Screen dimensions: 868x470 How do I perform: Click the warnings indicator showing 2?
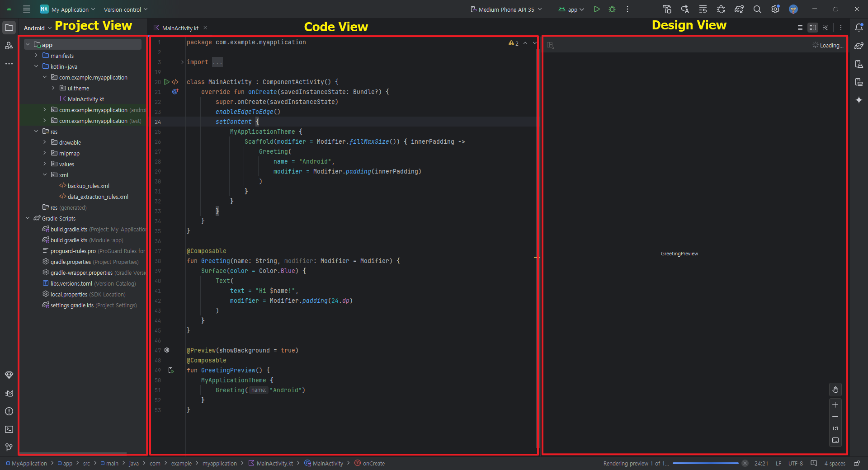(x=514, y=43)
